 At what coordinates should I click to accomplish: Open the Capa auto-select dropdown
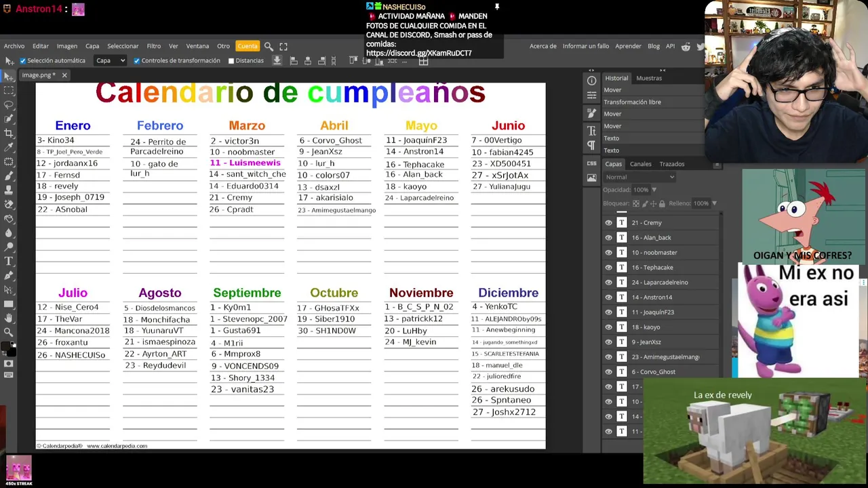111,61
